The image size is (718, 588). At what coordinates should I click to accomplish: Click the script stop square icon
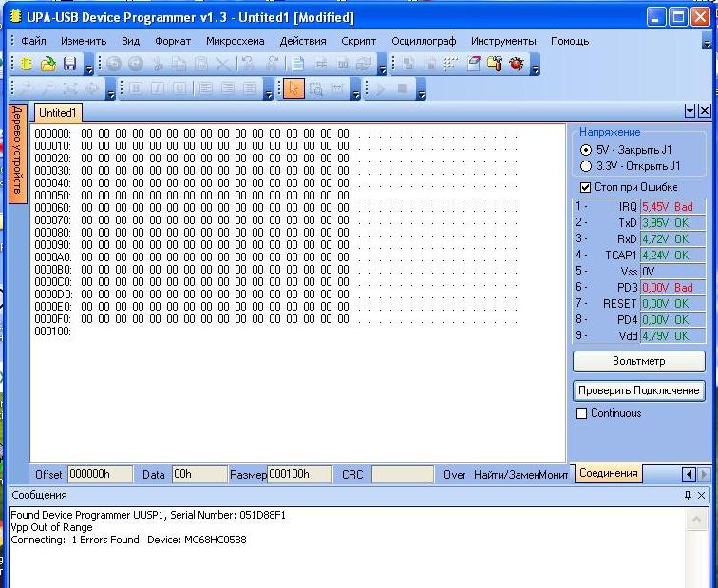click(402, 88)
